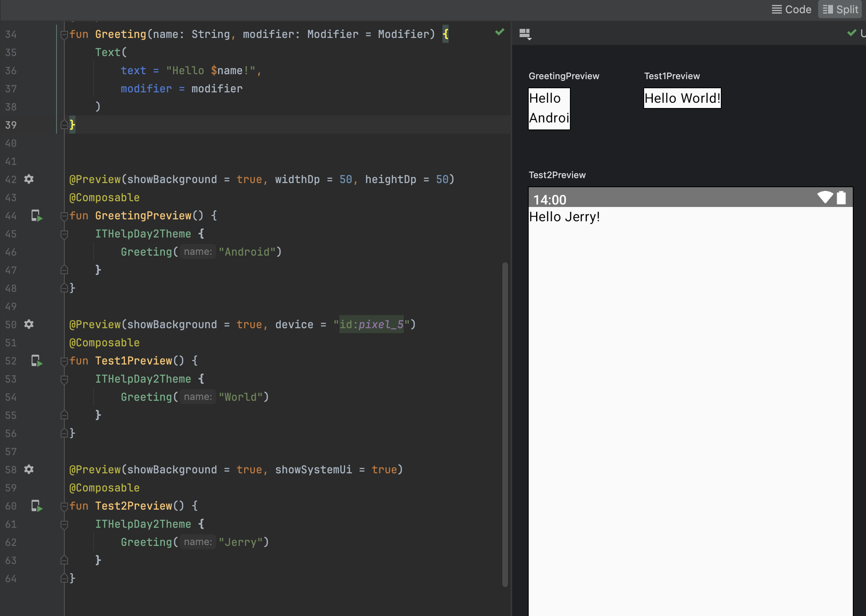Image resolution: width=866 pixels, height=616 pixels.
Task: Click the green up-to-date checkmark in the preview panel
Action: [x=852, y=33]
